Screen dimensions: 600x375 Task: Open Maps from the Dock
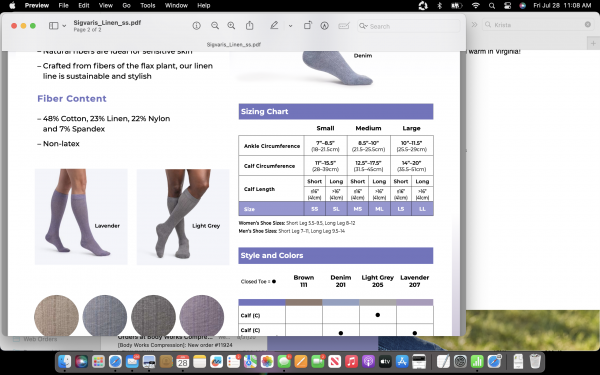tap(250, 361)
